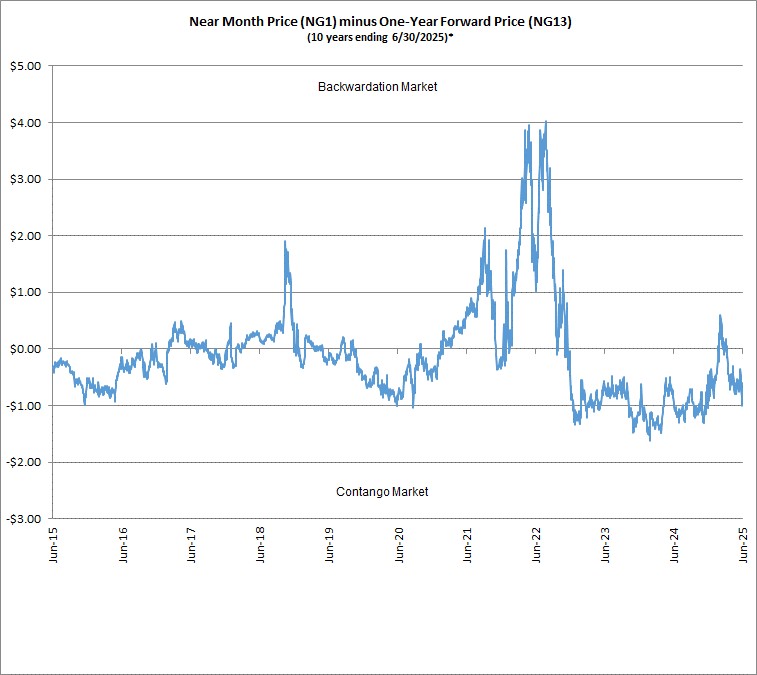Click the Jun-23 x-axis label
The height and width of the screenshot is (675, 757).
point(605,545)
